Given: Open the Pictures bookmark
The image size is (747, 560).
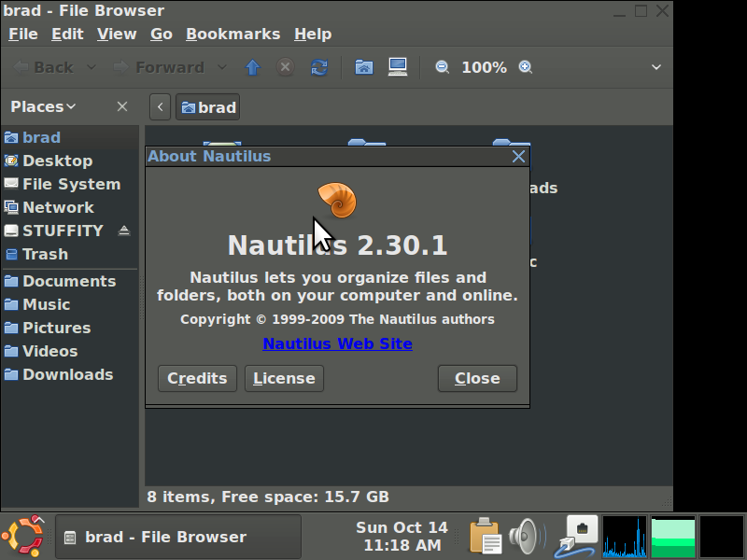Looking at the screenshot, I should coord(69,329).
